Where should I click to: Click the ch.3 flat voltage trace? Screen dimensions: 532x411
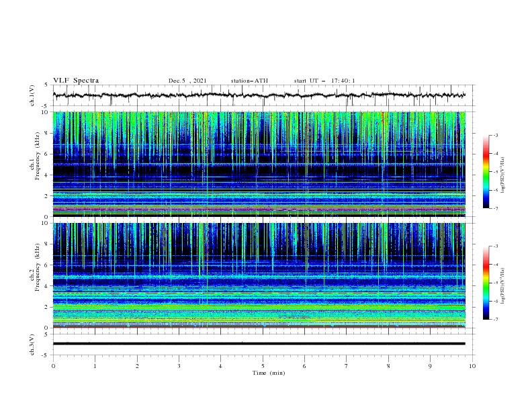(x=259, y=344)
